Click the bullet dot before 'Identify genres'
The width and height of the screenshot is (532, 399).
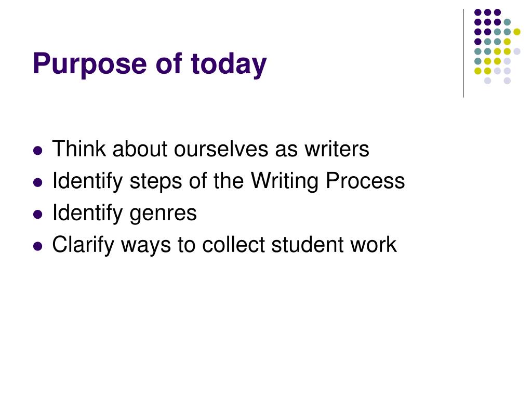(38, 215)
